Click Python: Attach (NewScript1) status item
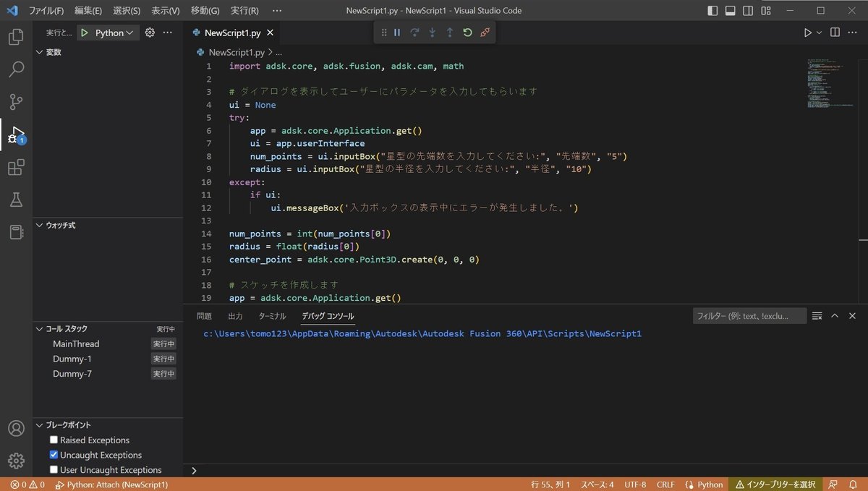 [111, 484]
